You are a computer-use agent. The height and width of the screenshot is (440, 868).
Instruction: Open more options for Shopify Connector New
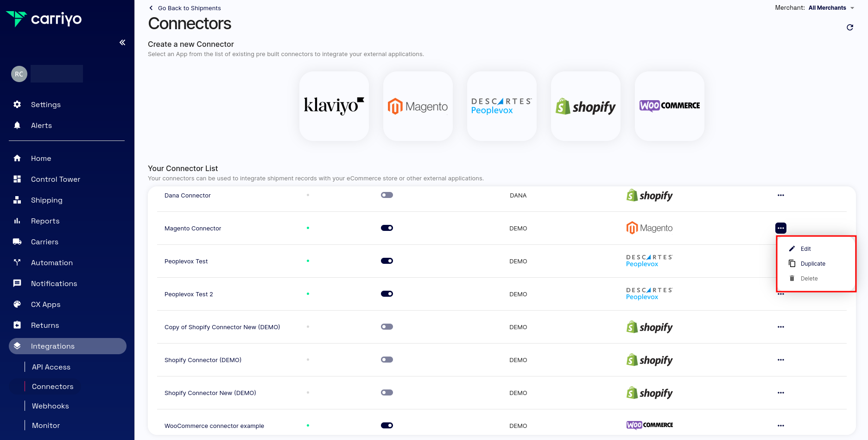click(x=781, y=393)
